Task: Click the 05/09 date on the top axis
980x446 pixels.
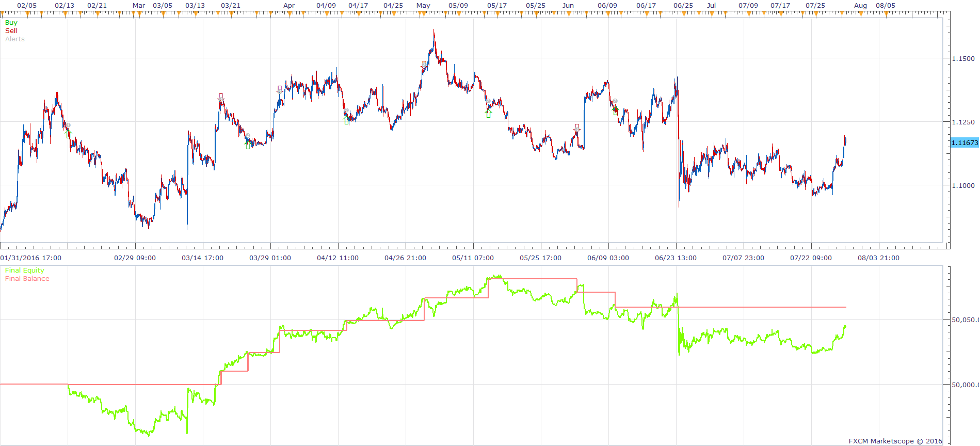Action: pyautogui.click(x=458, y=5)
